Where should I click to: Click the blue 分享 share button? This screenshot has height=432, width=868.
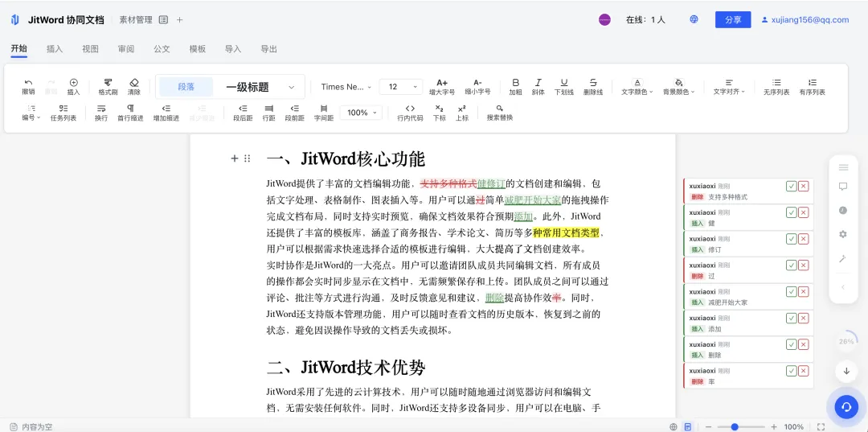tap(733, 19)
